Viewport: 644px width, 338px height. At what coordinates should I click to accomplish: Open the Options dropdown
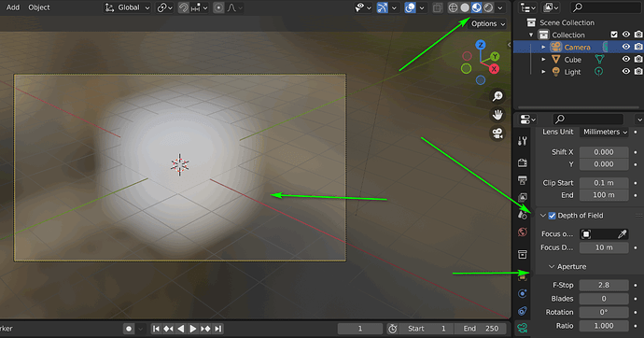pos(487,24)
